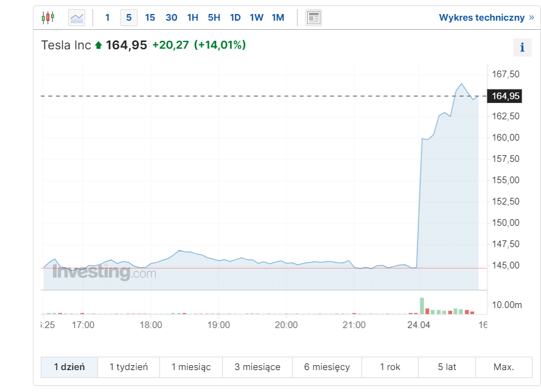Image resolution: width=541 pixels, height=392 pixels.
Task: Click the 24.04 date label on time axis
Action: click(419, 325)
